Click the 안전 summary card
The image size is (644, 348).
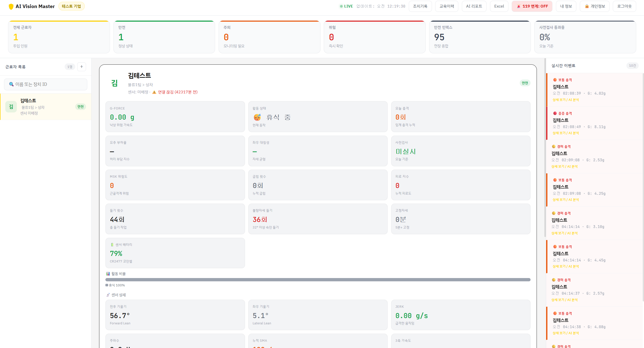(x=164, y=37)
